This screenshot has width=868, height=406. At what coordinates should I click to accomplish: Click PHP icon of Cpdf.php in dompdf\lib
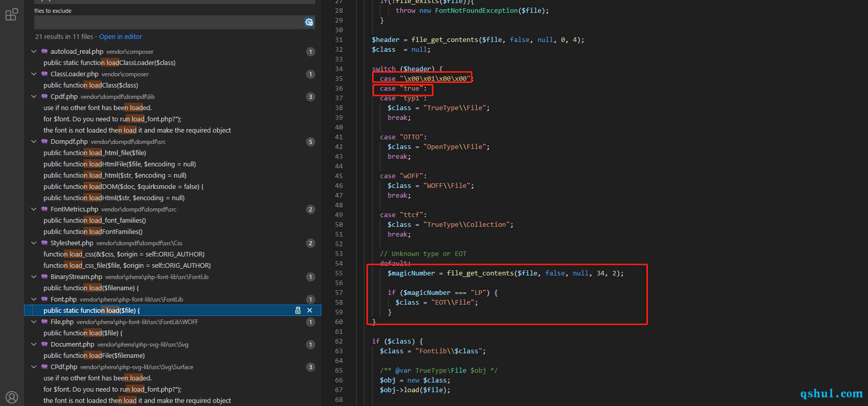tap(45, 96)
